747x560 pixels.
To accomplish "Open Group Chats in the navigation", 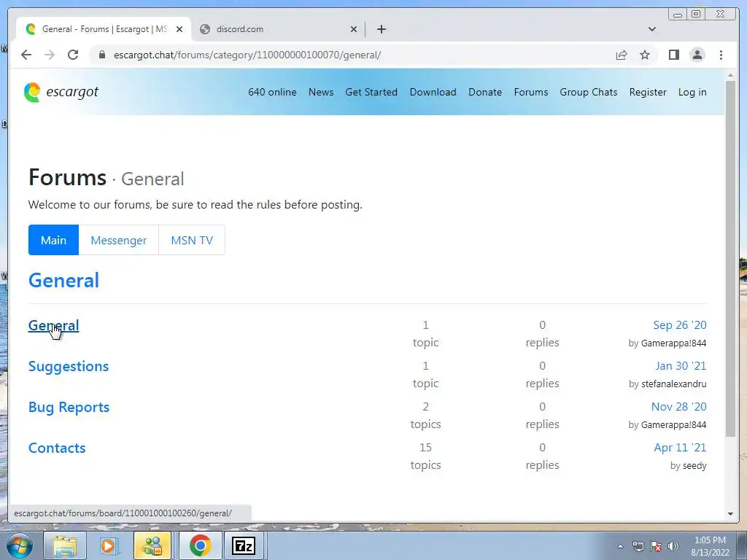I will click(x=589, y=93).
